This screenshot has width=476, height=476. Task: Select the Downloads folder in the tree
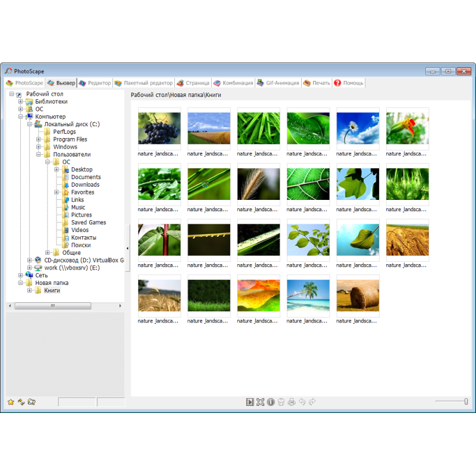[85, 184]
